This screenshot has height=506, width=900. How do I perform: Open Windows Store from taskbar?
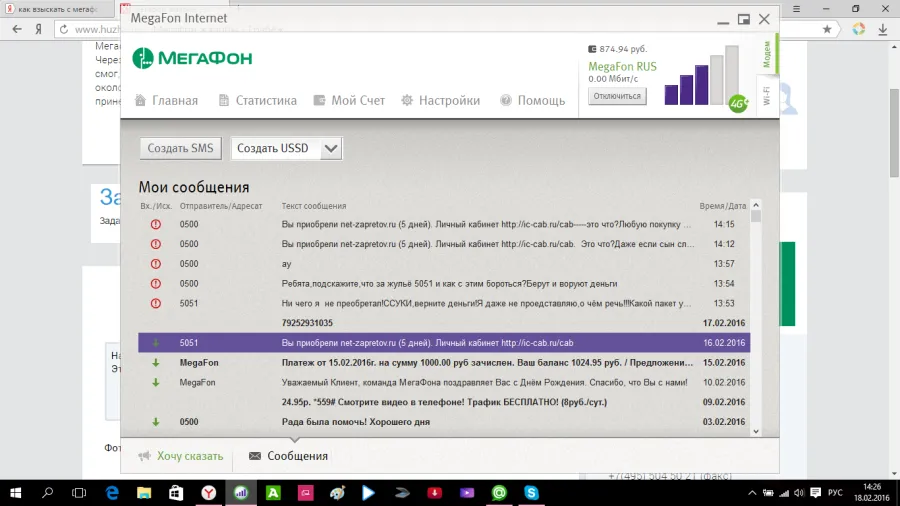click(176, 493)
